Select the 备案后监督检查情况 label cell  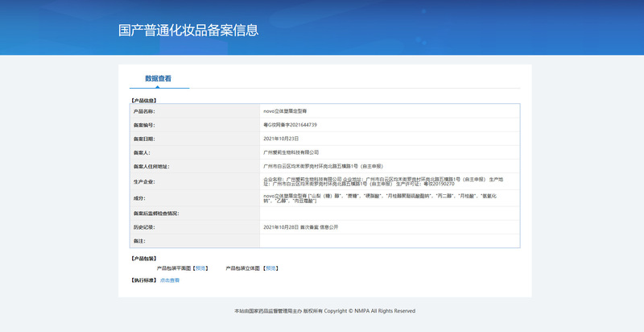[195, 214]
